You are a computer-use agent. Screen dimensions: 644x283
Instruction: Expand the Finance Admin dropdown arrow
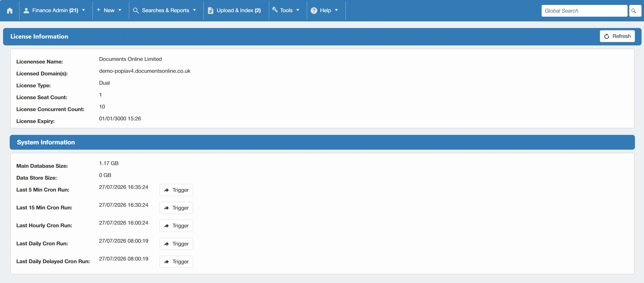coord(83,10)
